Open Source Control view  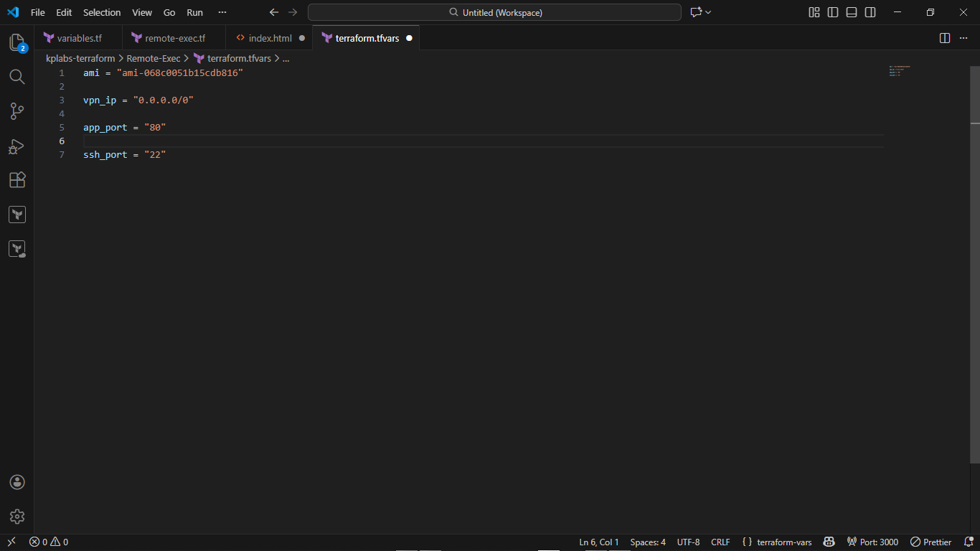(17, 111)
